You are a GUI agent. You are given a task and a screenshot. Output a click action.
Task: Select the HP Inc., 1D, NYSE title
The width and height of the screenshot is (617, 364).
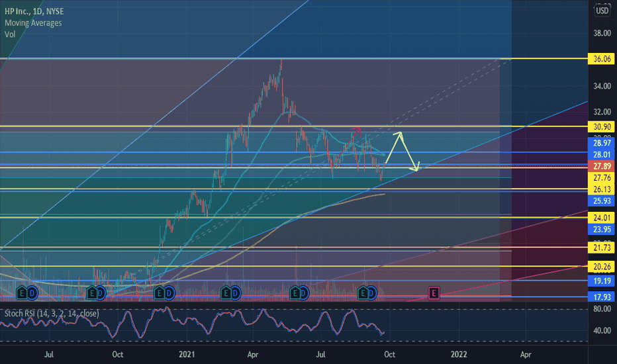[34, 11]
